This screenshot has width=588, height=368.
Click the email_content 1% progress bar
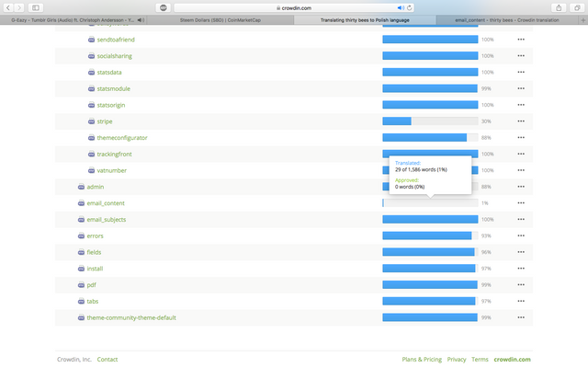[430, 203]
